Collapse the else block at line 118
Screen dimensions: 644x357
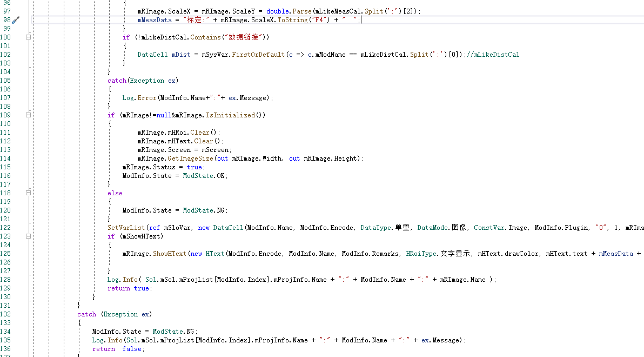(x=28, y=193)
